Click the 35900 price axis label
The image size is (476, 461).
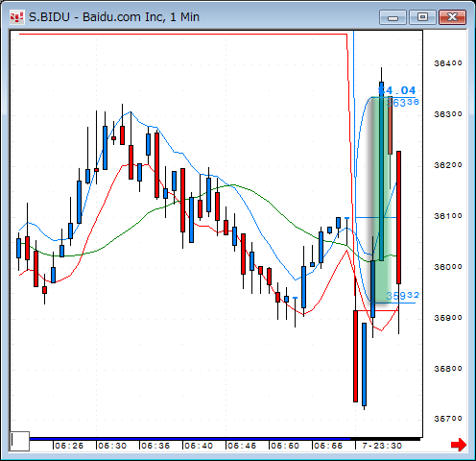tap(448, 318)
